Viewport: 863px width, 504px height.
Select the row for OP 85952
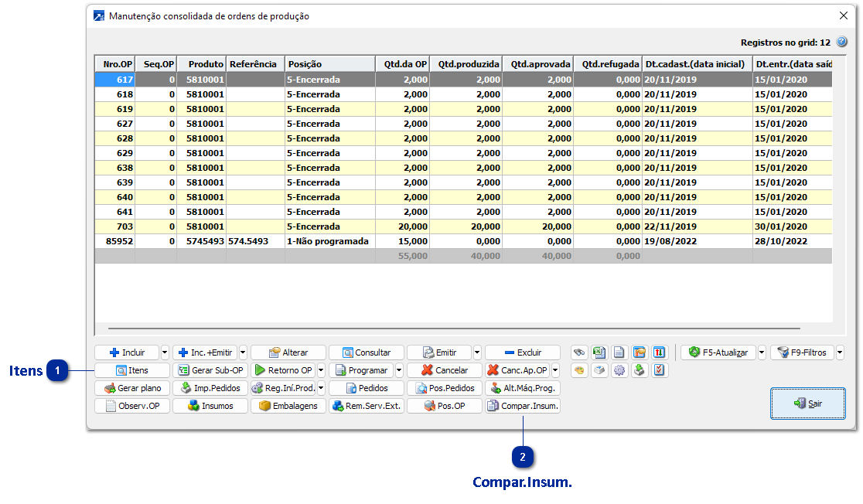coord(232,240)
